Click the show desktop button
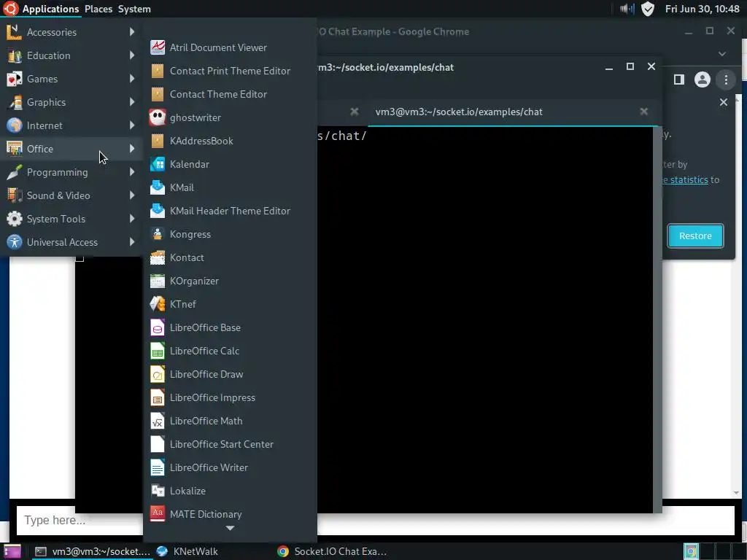 (12, 551)
